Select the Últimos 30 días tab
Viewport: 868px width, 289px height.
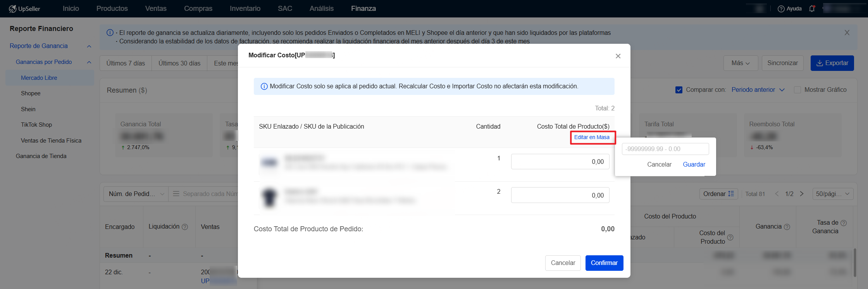179,63
